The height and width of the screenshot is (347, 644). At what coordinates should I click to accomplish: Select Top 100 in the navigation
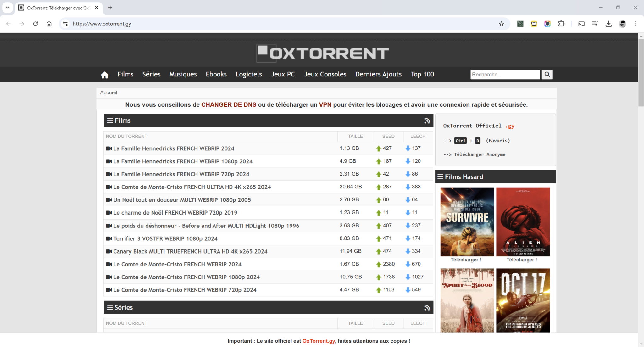[x=422, y=74]
